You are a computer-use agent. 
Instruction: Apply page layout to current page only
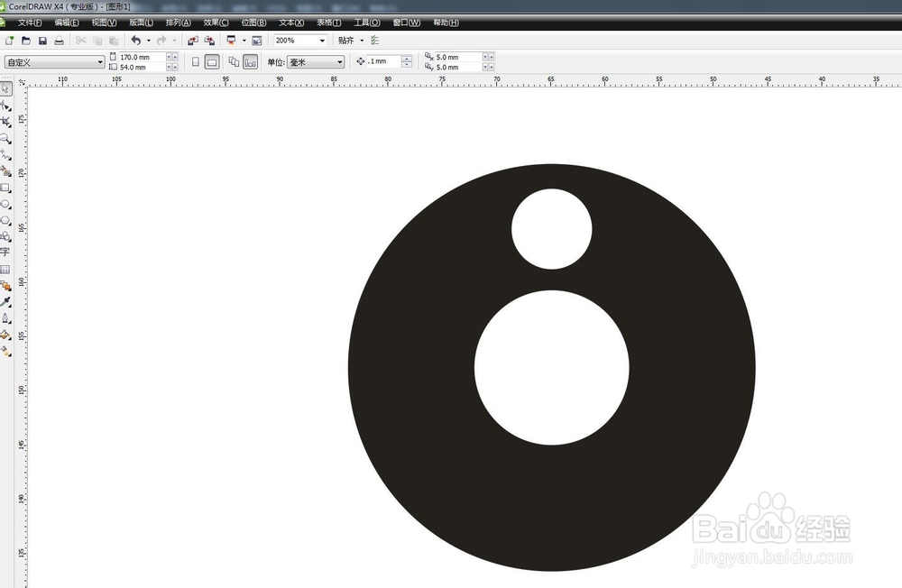point(250,61)
